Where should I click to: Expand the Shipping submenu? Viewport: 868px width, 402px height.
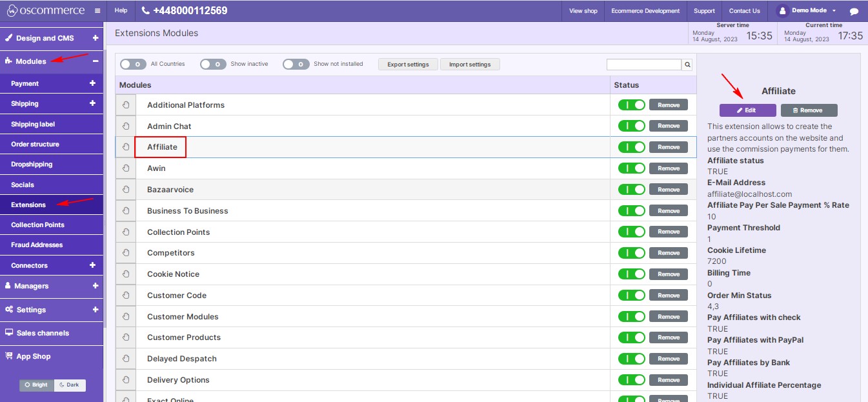click(x=92, y=103)
